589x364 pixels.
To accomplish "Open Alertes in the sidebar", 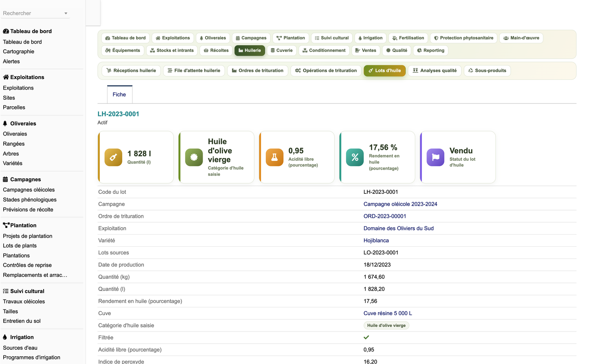I will pos(11,61).
